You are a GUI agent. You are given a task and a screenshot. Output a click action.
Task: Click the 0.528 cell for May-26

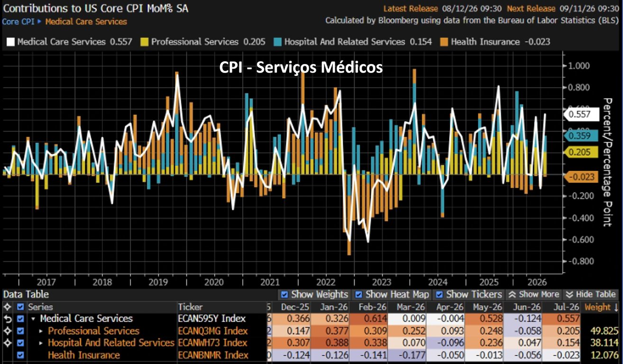pyautogui.click(x=485, y=319)
